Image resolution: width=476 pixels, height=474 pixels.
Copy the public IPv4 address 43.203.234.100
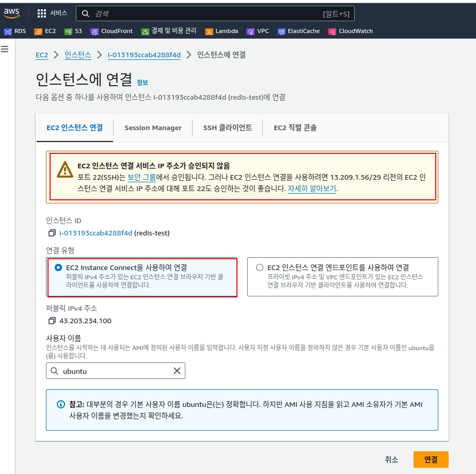point(52,321)
